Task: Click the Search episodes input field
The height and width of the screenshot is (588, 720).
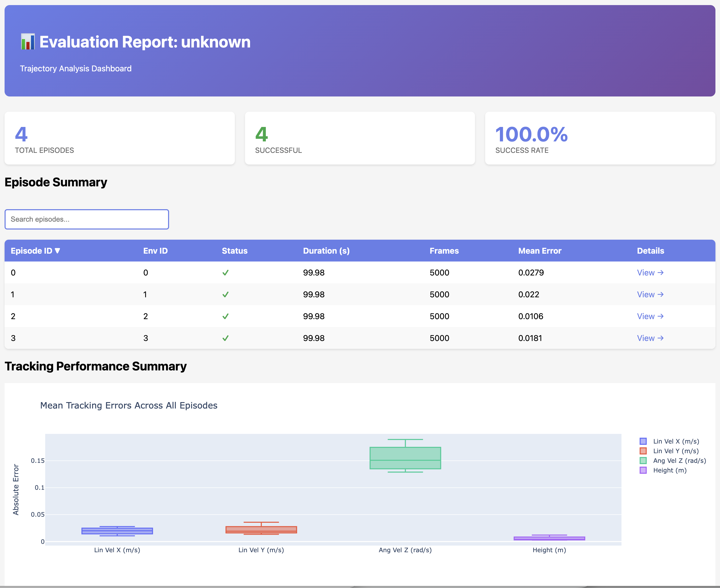Action: click(x=87, y=219)
